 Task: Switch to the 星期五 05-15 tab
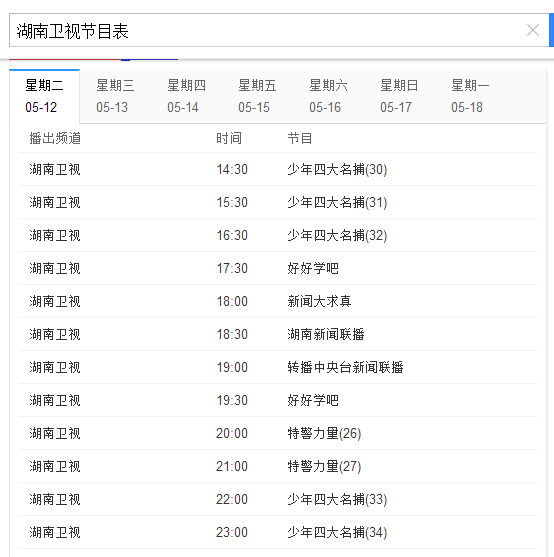coord(257,96)
